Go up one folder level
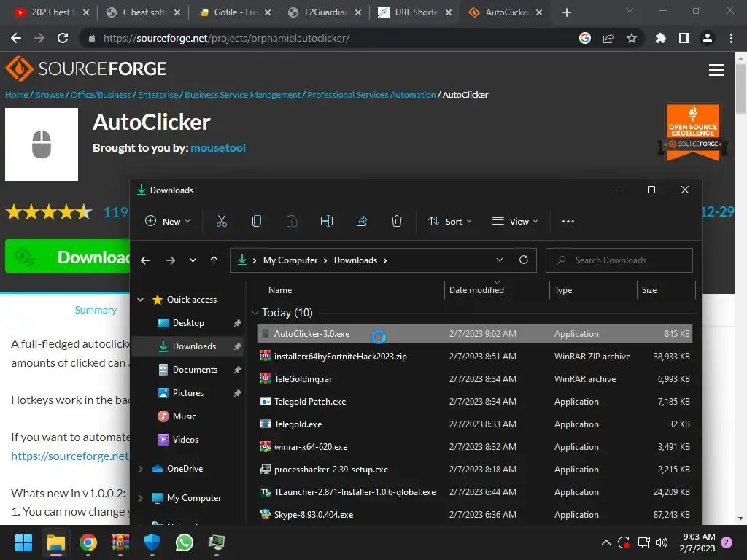This screenshot has width=747, height=560. (x=214, y=260)
